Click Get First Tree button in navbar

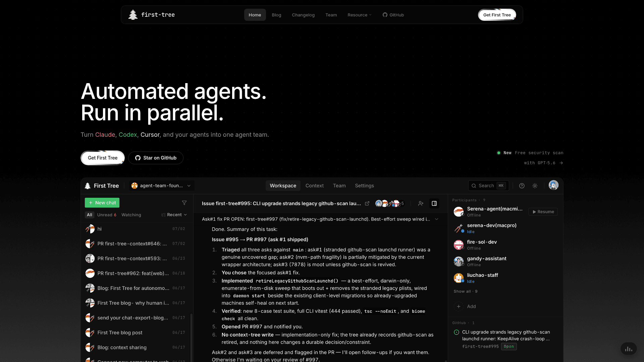point(497,15)
